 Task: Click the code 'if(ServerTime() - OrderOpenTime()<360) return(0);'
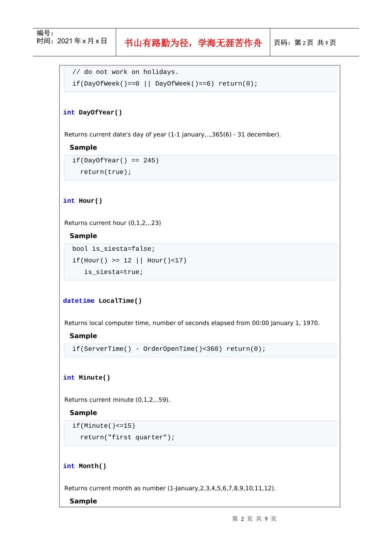[169, 349]
